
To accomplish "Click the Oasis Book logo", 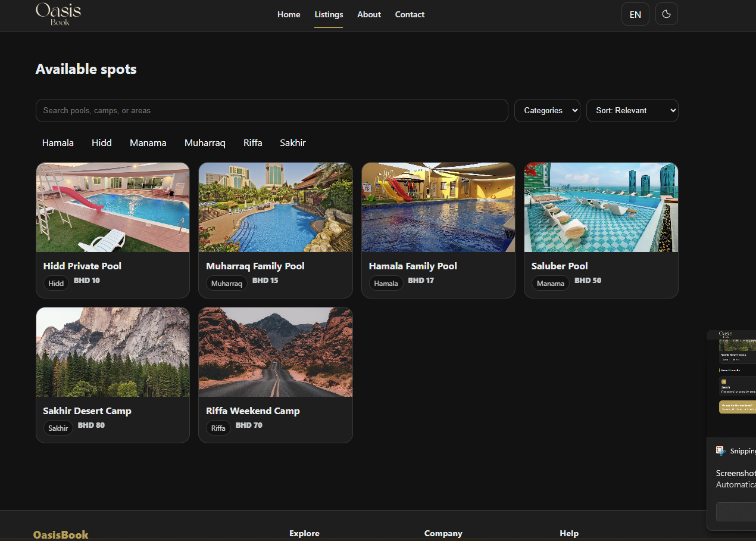I will pos(58,14).
